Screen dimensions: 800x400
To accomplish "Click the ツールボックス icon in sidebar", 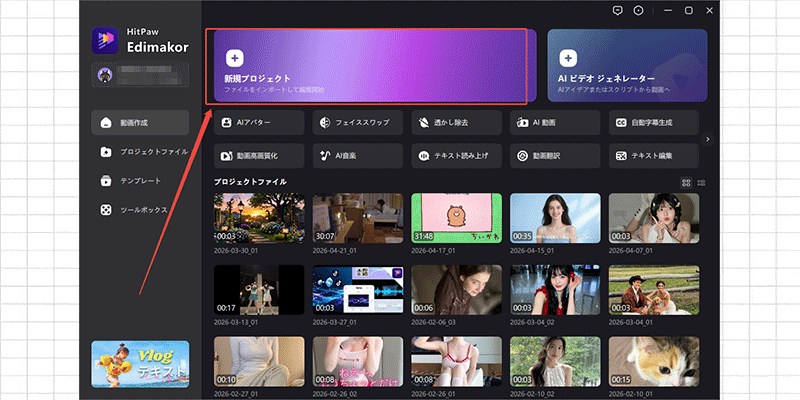I will [x=106, y=210].
